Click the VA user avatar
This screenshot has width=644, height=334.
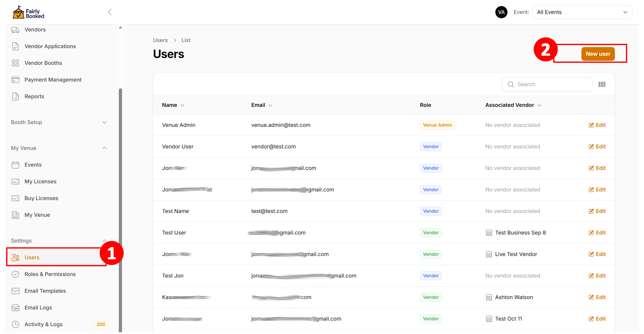click(x=501, y=12)
